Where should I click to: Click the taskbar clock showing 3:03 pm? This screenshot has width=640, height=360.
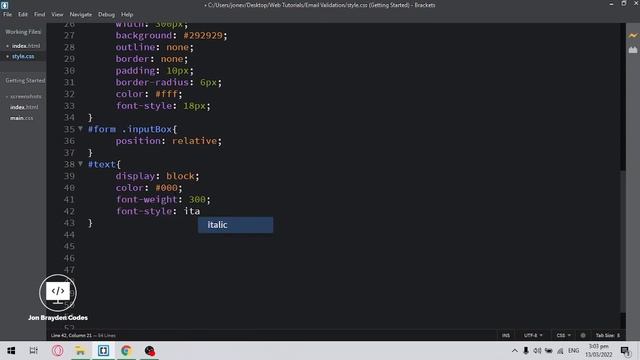pyautogui.click(x=599, y=351)
